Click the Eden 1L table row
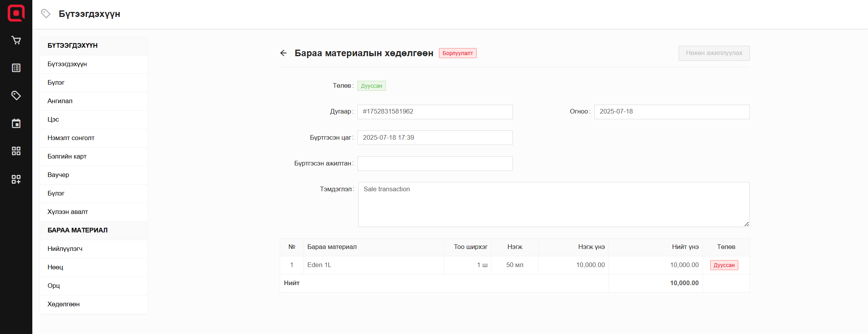Image resolution: width=868 pixels, height=334 pixels. coord(373,265)
